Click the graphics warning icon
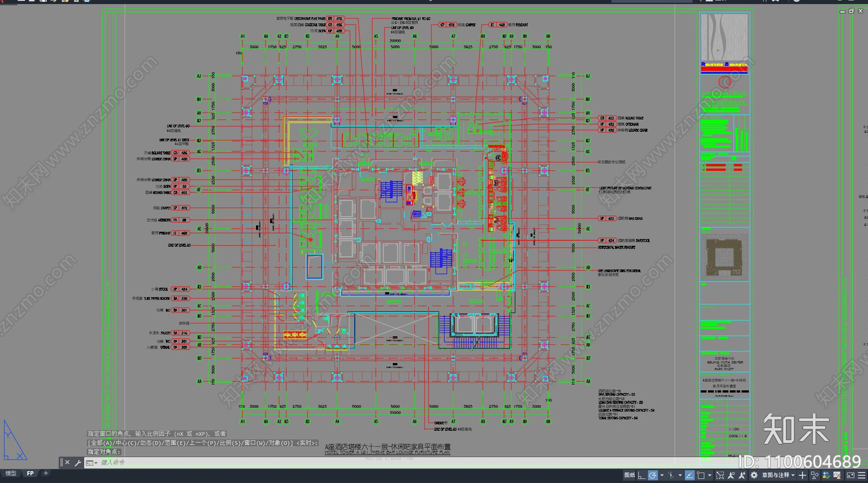The width and height of the screenshot is (868, 483). coord(837,475)
